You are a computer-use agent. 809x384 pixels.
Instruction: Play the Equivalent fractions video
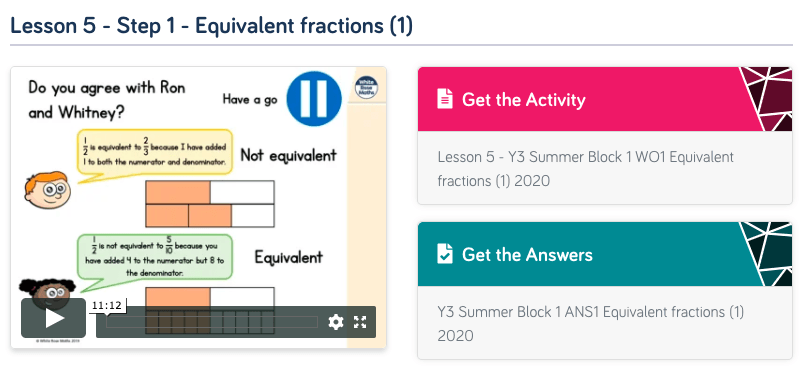[53, 318]
